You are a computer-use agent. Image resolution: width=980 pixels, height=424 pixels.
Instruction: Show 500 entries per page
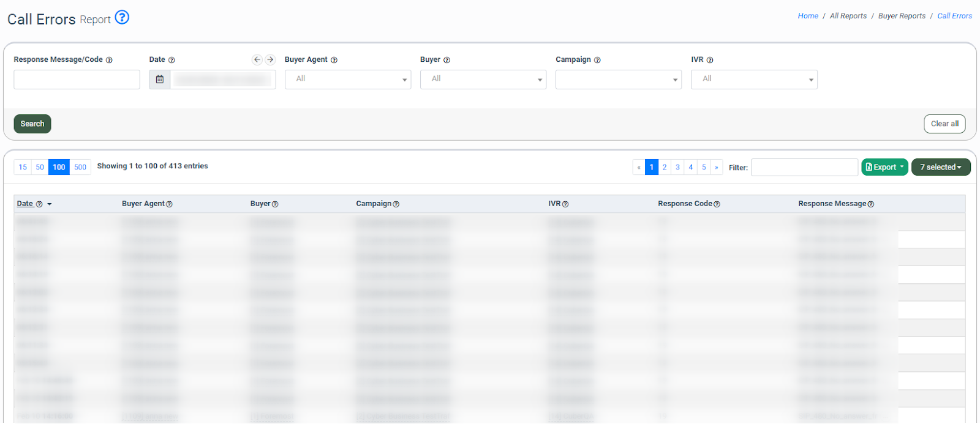tap(80, 167)
